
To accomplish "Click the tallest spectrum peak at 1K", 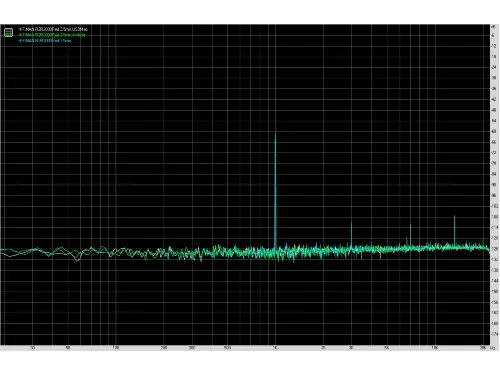I will pyautogui.click(x=275, y=190).
